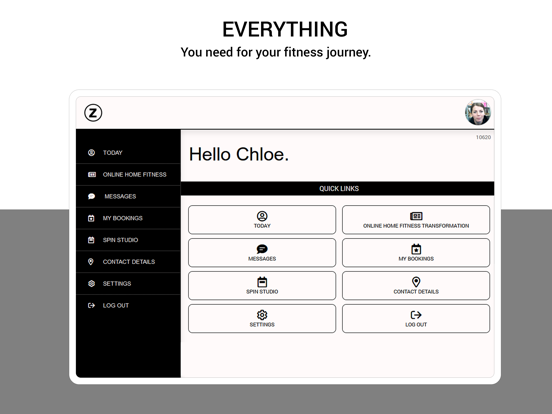Viewport: 552px width, 414px height.
Task: Click the Today quick link label
Action: point(262,226)
